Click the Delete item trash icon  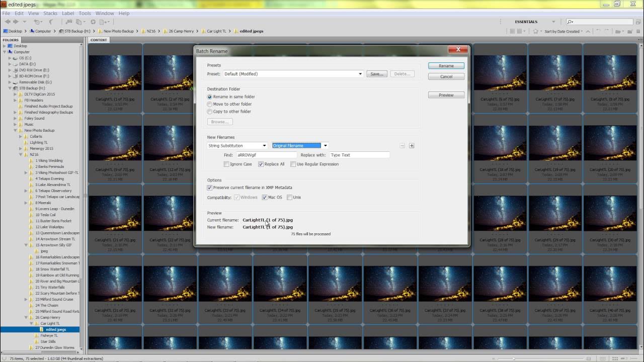click(638, 31)
